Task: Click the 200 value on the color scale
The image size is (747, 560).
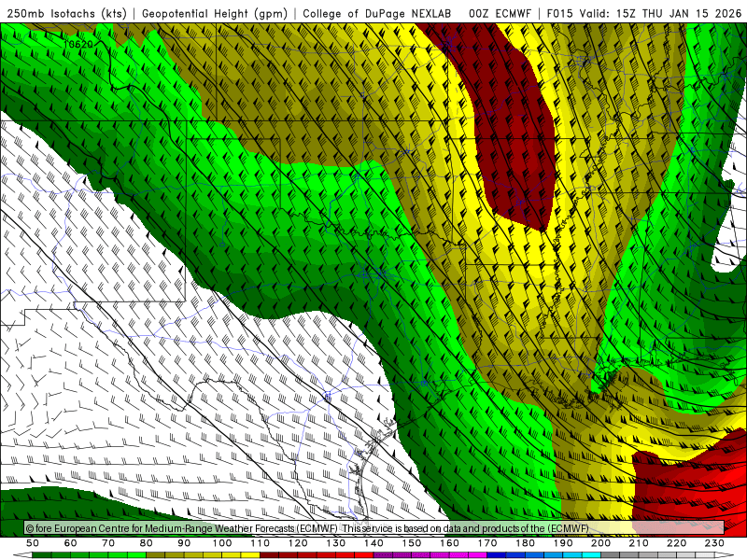Action: [x=600, y=543]
